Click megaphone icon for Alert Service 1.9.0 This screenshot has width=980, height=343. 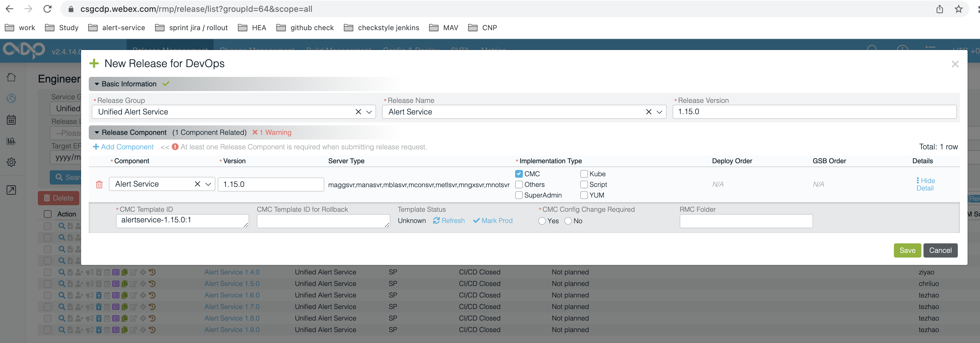(x=89, y=330)
